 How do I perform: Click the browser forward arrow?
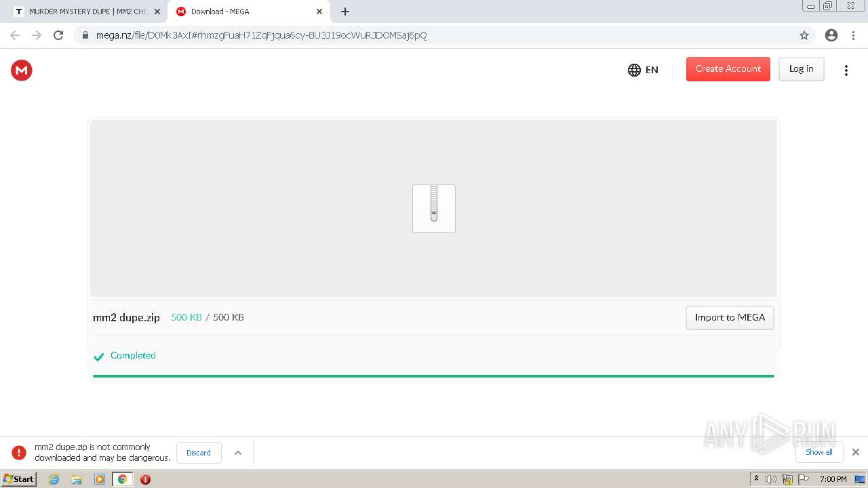coord(37,35)
